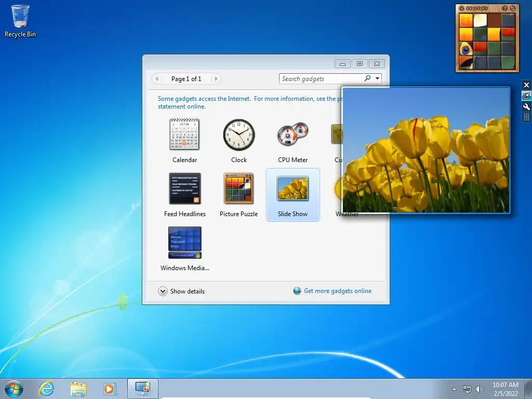
Task: Click the Picture Puzzle shuffle solve icon
Action: 513,8
